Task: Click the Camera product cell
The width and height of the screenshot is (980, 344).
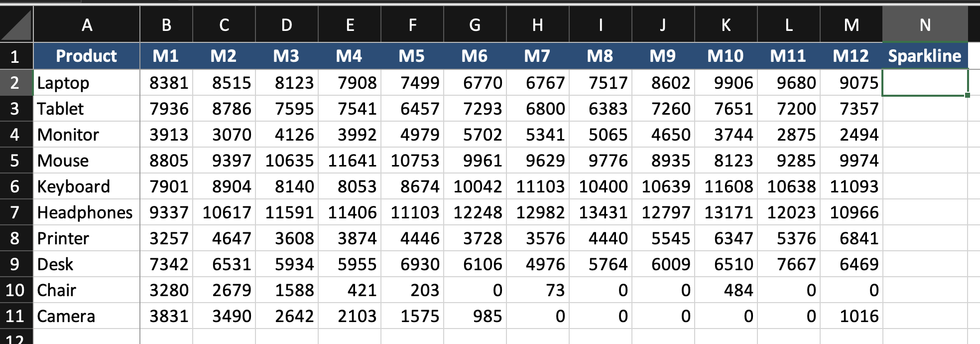Action: pyautogui.click(x=87, y=316)
